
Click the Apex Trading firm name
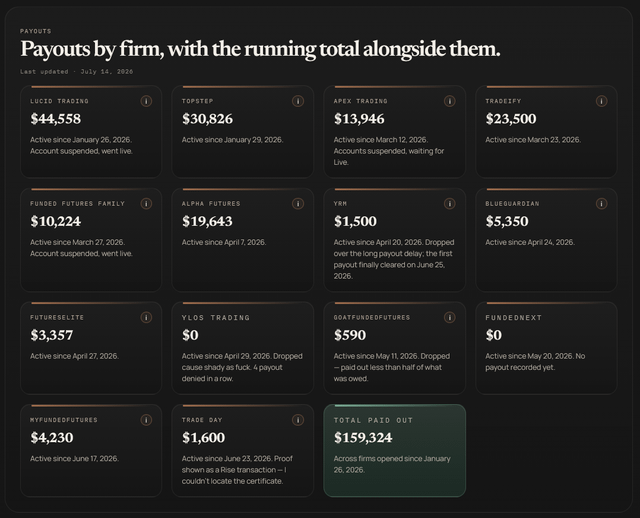coord(360,101)
